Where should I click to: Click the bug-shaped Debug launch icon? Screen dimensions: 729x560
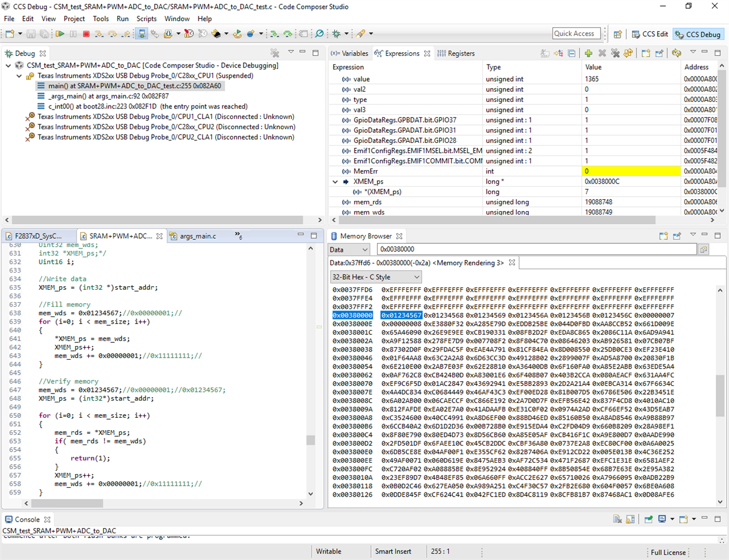[x=337, y=34]
